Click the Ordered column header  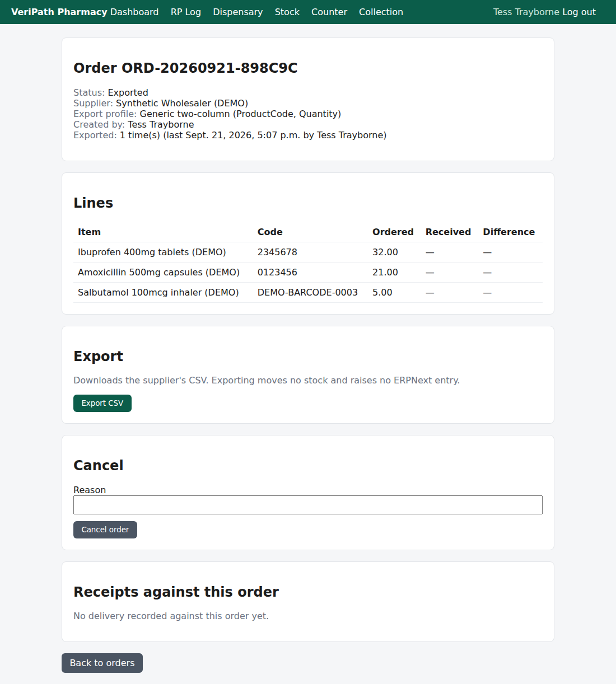(x=393, y=232)
